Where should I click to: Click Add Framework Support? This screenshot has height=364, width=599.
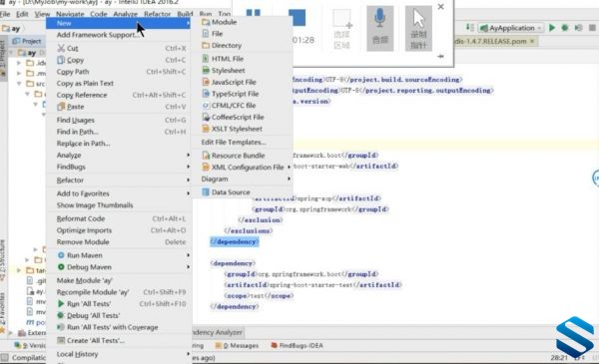(x=98, y=35)
